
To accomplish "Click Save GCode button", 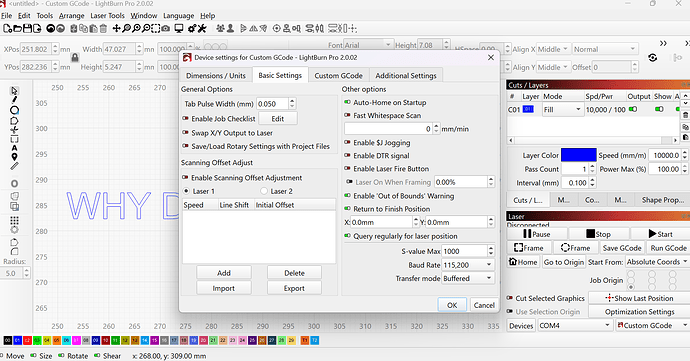I will [622, 248].
